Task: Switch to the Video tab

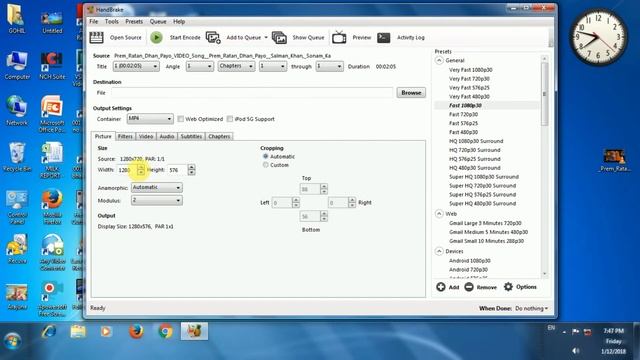Action: [x=146, y=137]
